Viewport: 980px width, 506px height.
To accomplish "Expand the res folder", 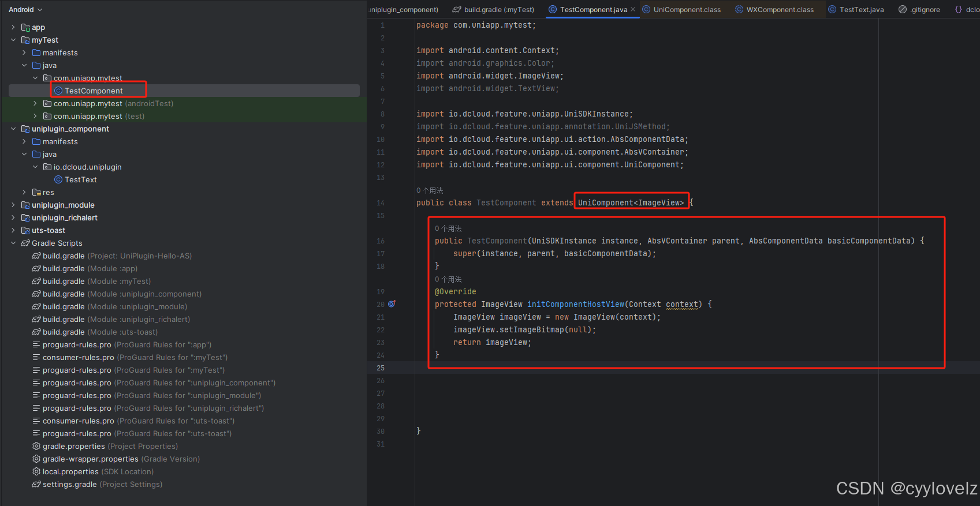I will point(24,192).
